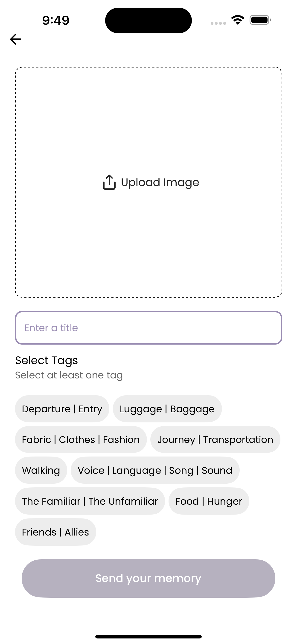This screenshot has height=644, width=297.
Task: Choose the Friends | Allies tag
Action: pyautogui.click(x=55, y=532)
